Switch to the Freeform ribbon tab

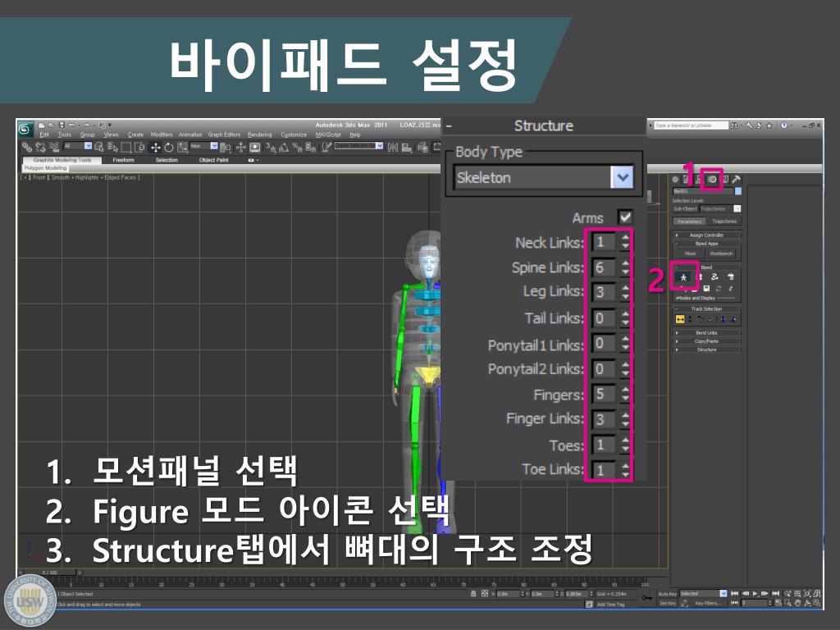[x=123, y=160]
